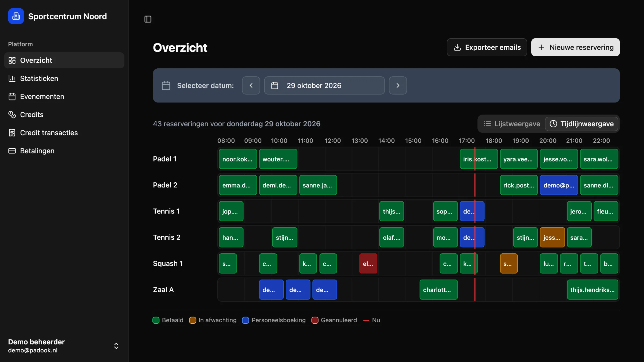Open the orange s pending Squash reservation
Image resolution: width=644 pixels, height=362 pixels.
[x=509, y=264]
